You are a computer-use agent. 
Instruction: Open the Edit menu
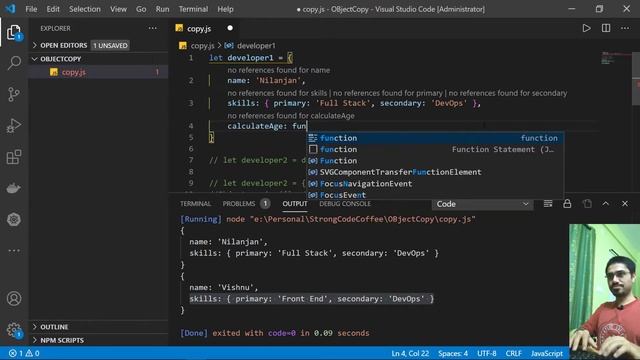point(53,9)
